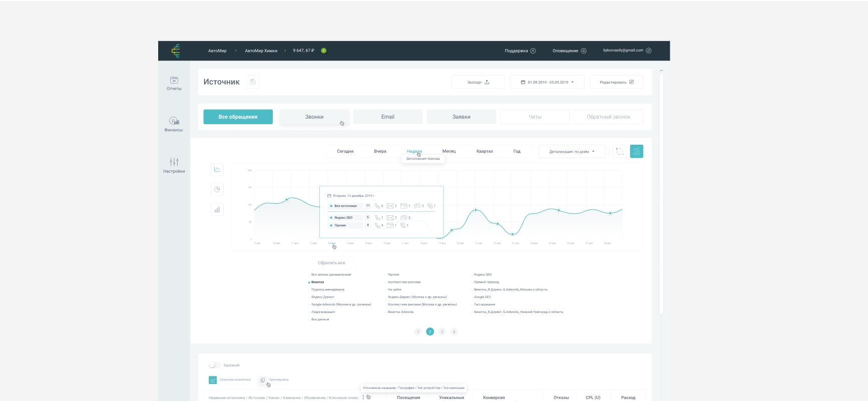Choose the Квартал period

tap(485, 151)
